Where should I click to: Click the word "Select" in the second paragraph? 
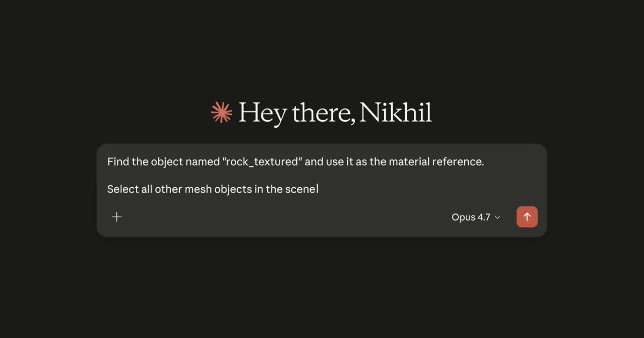click(x=122, y=189)
